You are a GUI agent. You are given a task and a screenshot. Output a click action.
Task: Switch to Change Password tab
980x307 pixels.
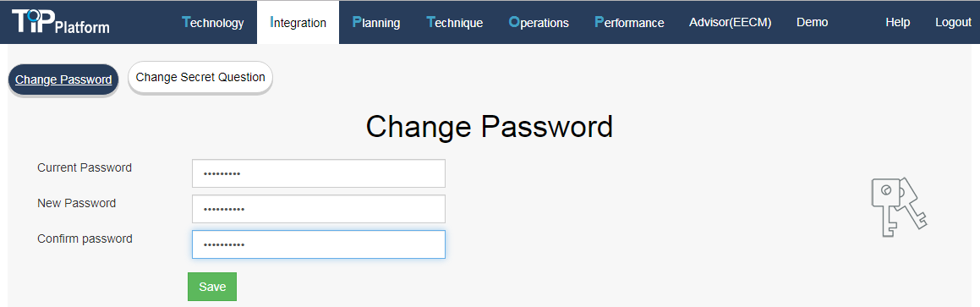coord(63,79)
